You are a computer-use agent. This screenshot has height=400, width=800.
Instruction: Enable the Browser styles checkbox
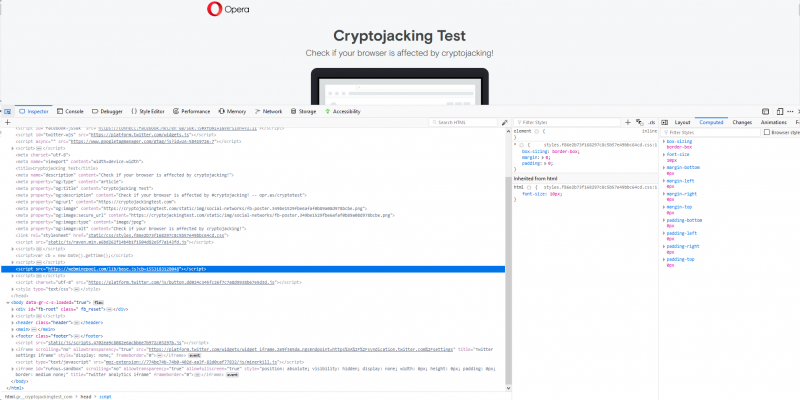click(x=767, y=132)
